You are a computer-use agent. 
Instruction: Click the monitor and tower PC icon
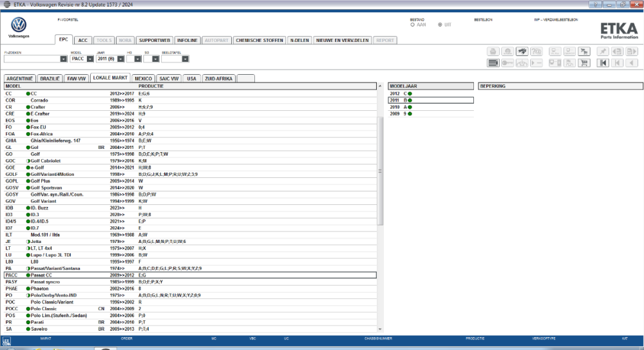[555, 63]
